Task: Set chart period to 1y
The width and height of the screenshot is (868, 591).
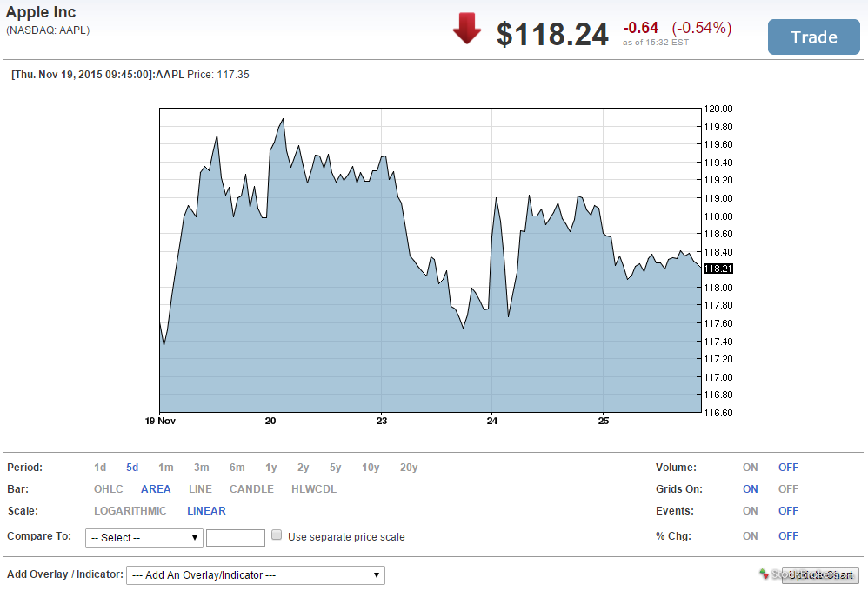Action: [x=270, y=468]
